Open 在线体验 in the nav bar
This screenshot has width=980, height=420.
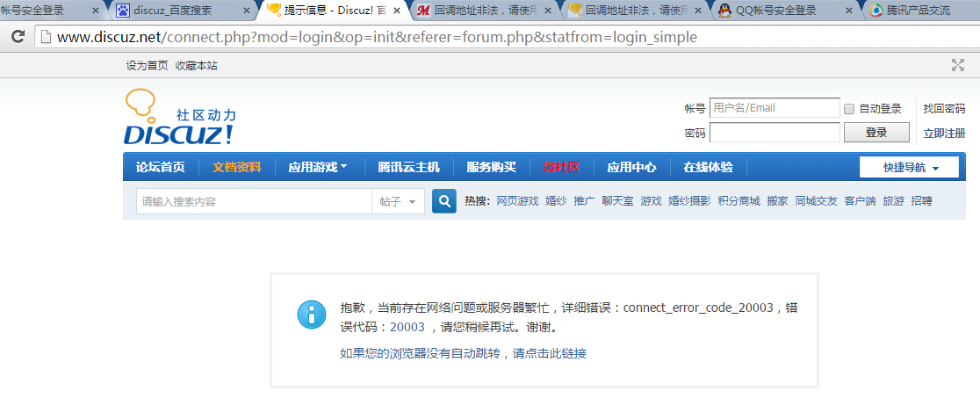[x=708, y=167]
